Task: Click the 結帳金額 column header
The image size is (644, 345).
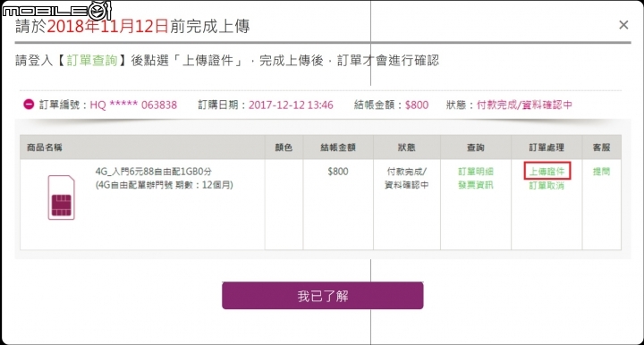Action: pyautogui.click(x=338, y=147)
